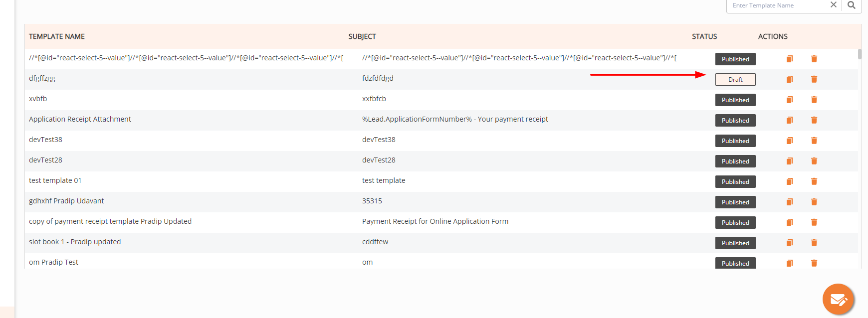This screenshot has height=318, width=868.
Task: Delete the test template 01 row
Action: (814, 181)
